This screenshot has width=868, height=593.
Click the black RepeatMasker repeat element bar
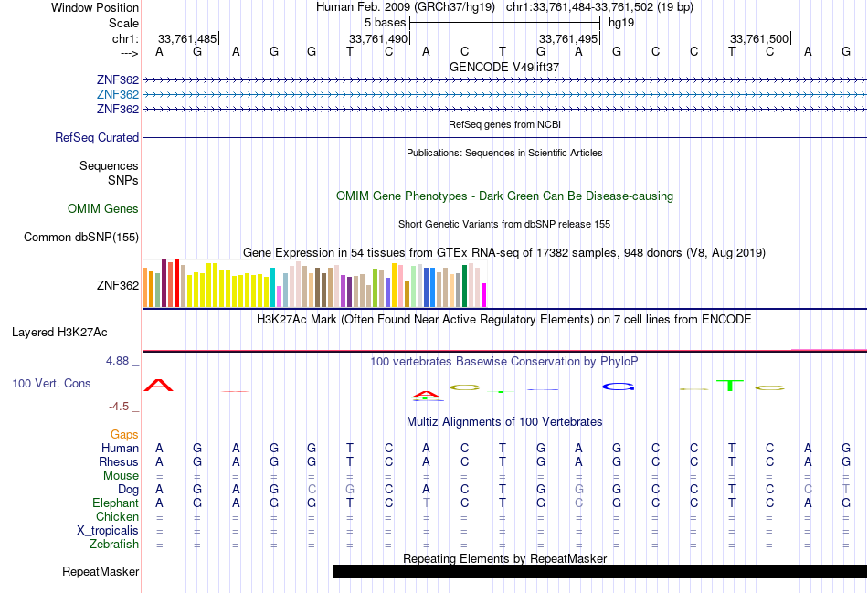coord(600,571)
